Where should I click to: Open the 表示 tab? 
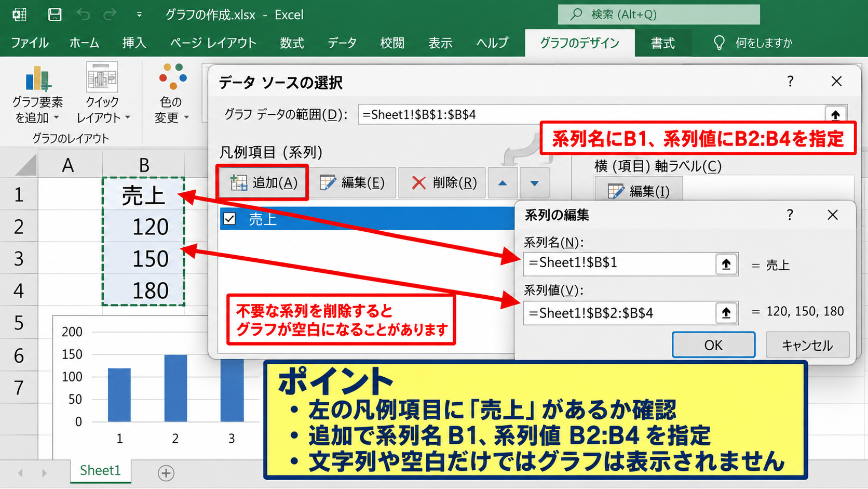coord(440,43)
